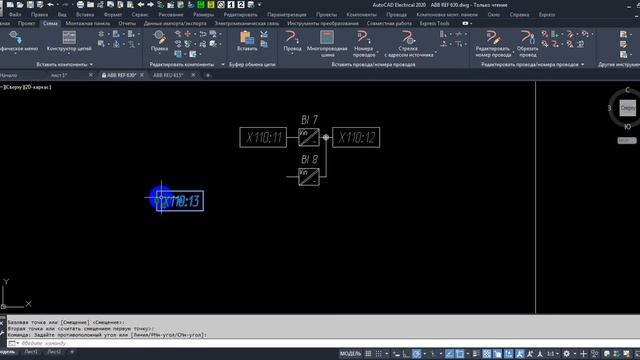Toggle transparency display in status bar
The image size is (640, 360).
487,354
